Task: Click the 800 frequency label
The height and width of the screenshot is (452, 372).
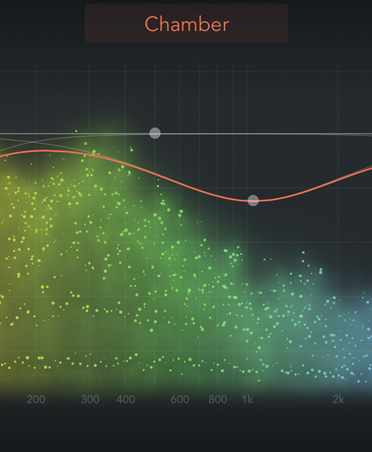Action: point(218,399)
